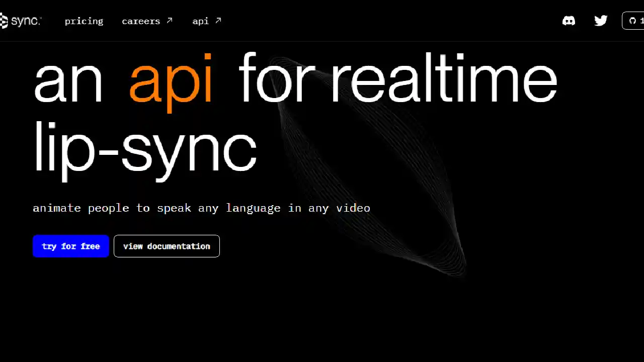The width and height of the screenshot is (644, 362).
Task: Click the tagline about animating people
Action: coord(201,208)
